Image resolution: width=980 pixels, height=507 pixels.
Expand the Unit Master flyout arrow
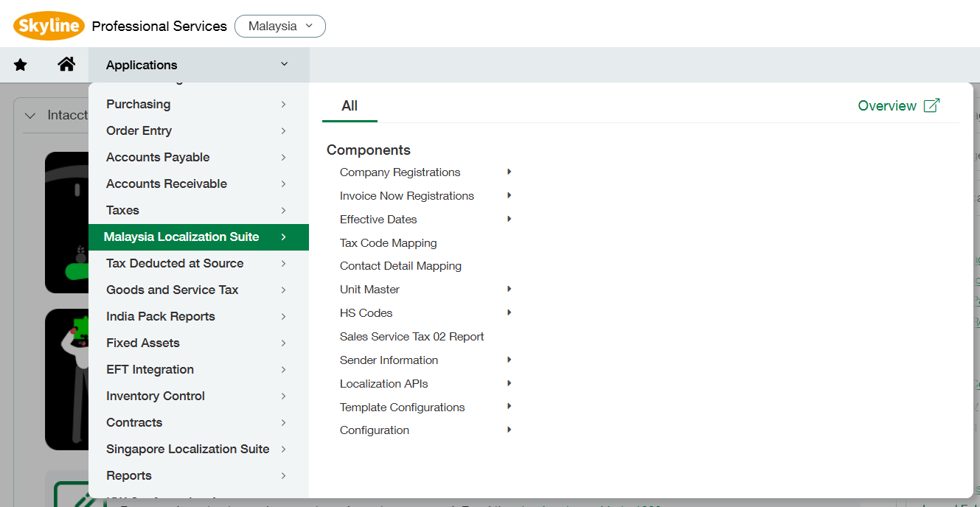[x=509, y=289]
